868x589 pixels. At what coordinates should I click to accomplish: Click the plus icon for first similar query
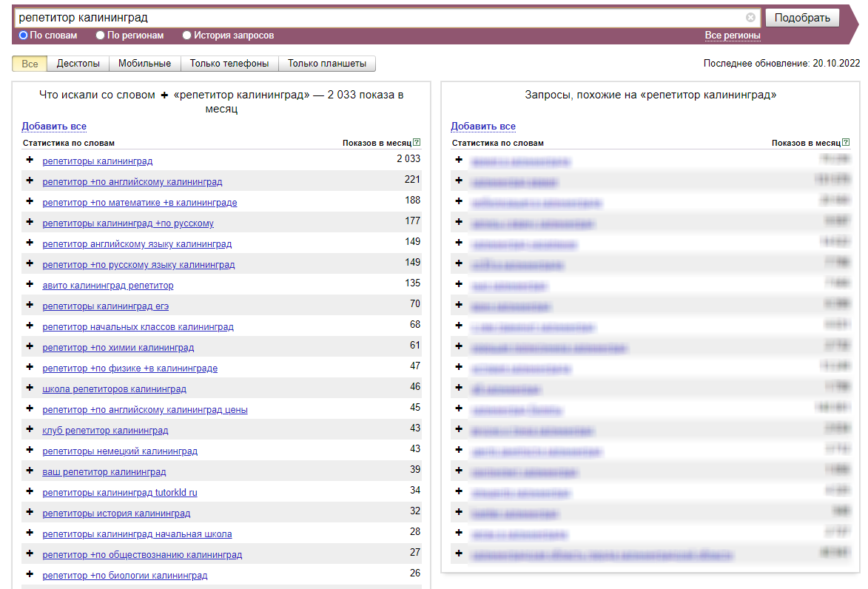[459, 160]
